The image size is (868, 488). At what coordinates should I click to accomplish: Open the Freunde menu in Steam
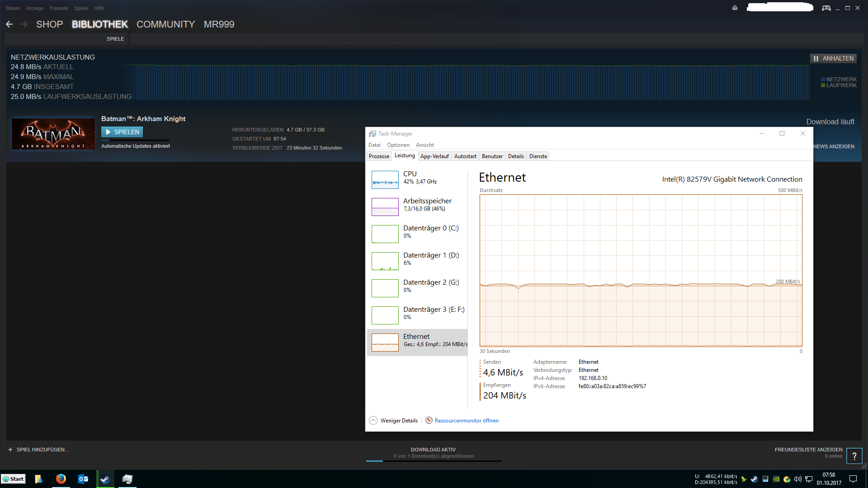click(x=59, y=8)
